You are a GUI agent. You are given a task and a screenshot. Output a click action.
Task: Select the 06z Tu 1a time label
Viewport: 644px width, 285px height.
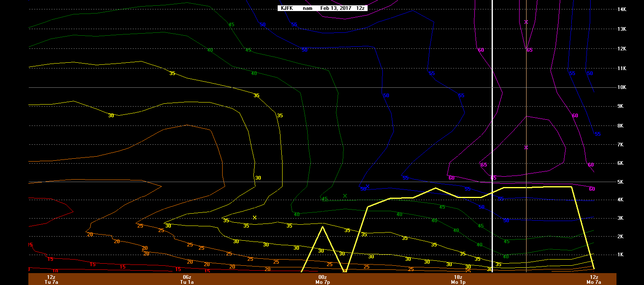(187, 279)
